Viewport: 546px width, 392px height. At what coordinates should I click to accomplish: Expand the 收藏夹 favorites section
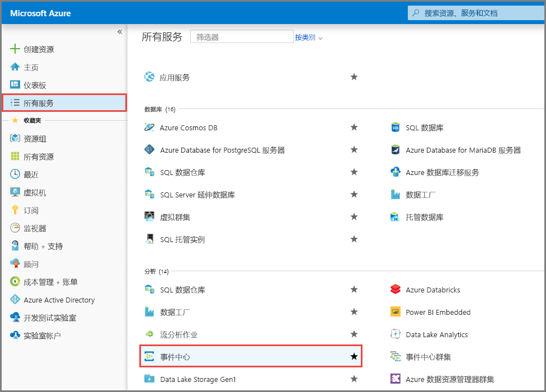point(31,120)
